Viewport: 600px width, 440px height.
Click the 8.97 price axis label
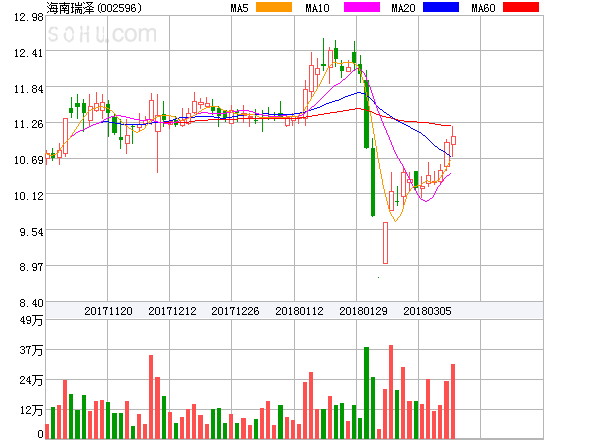click(31, 267)
